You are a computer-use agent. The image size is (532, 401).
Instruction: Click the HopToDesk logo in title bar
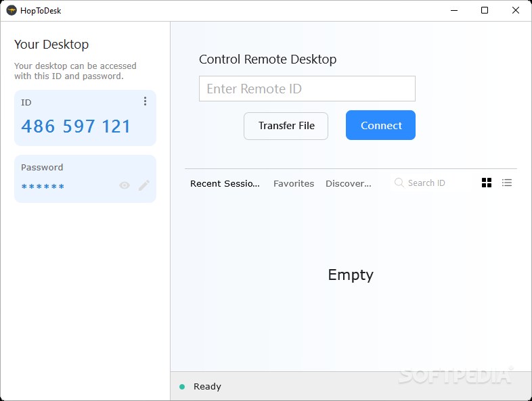[x=12, y=11]
